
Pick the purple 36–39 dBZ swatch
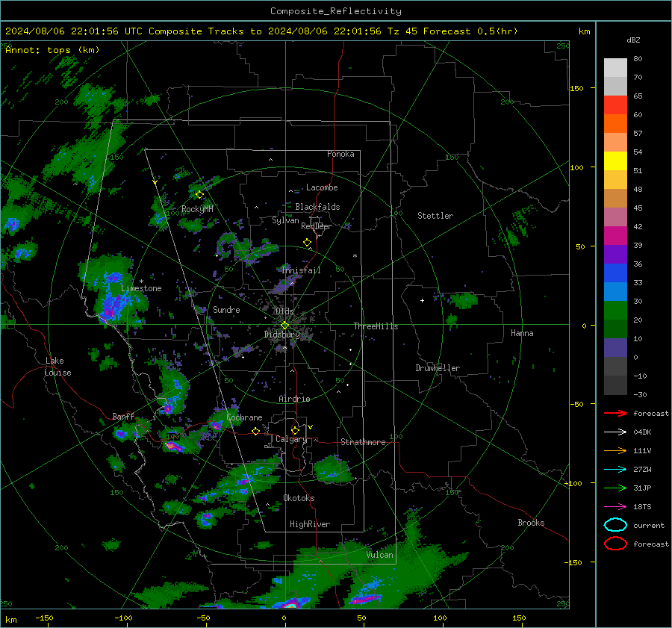615,254
